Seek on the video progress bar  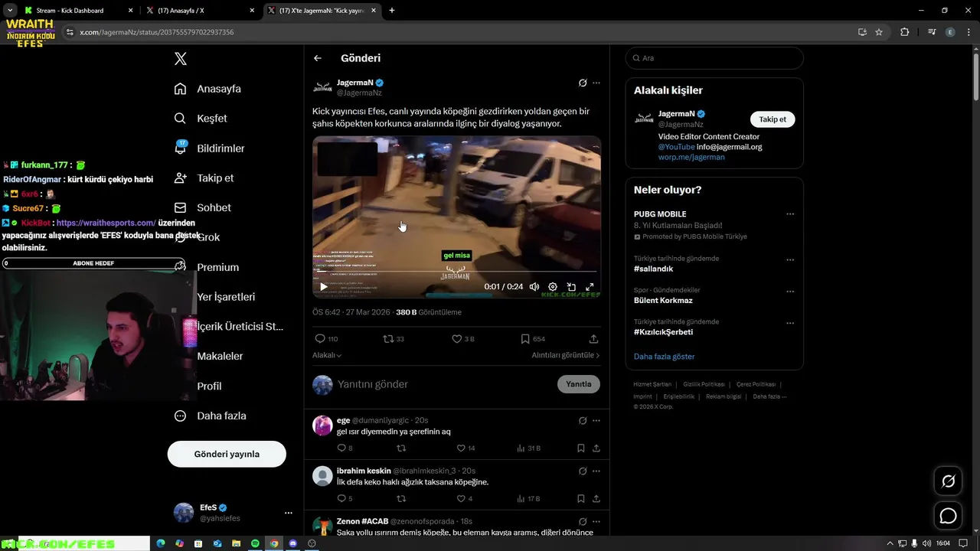click(456, 272)
